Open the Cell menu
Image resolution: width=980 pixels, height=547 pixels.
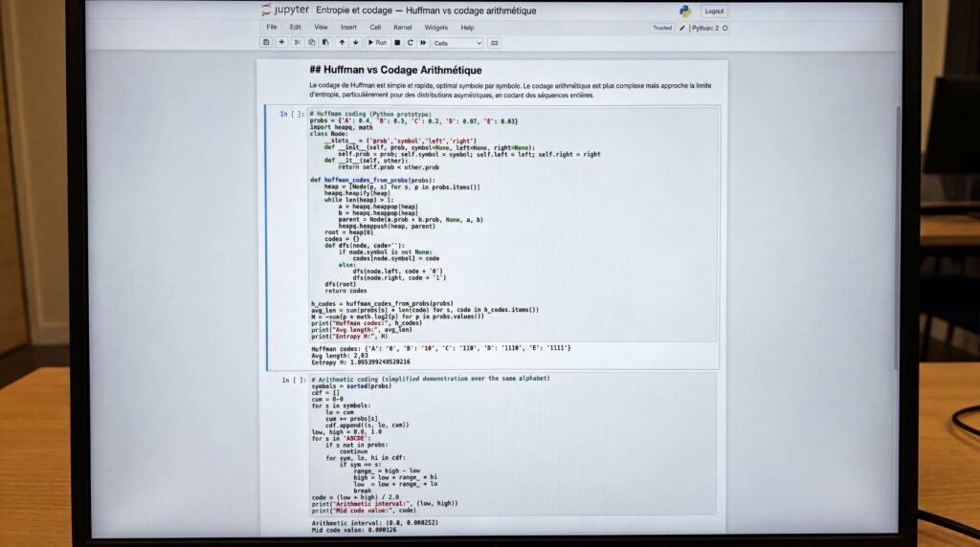tap(375, 28)
